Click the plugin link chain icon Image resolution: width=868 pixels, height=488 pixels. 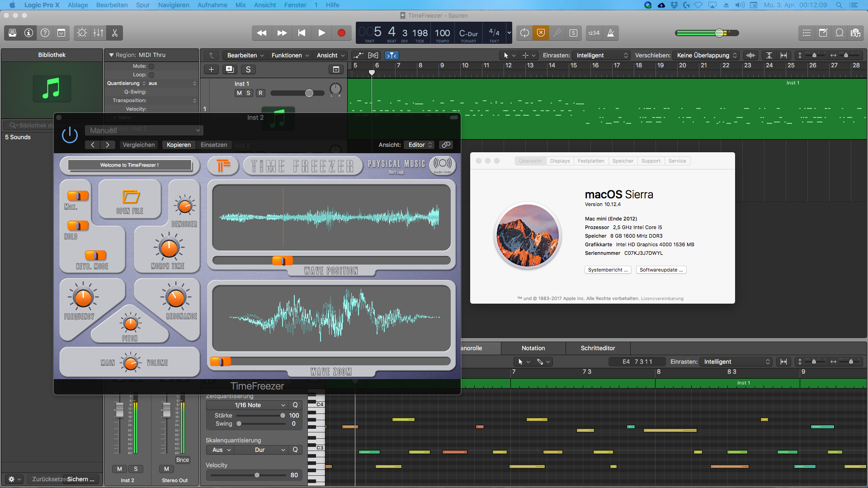click(x=446, y=145)
